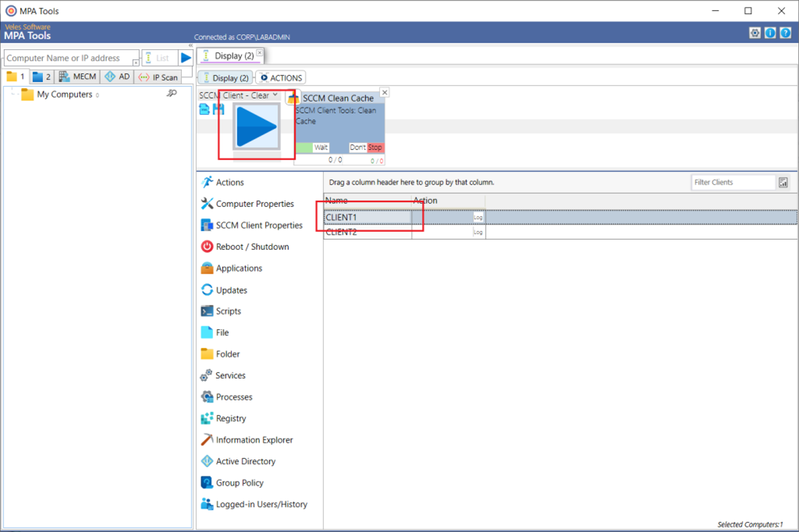Image resolution: width=799 pixels, height=532 pixels.
Task: Open Information Explorer category
Action: pos(247,440)
